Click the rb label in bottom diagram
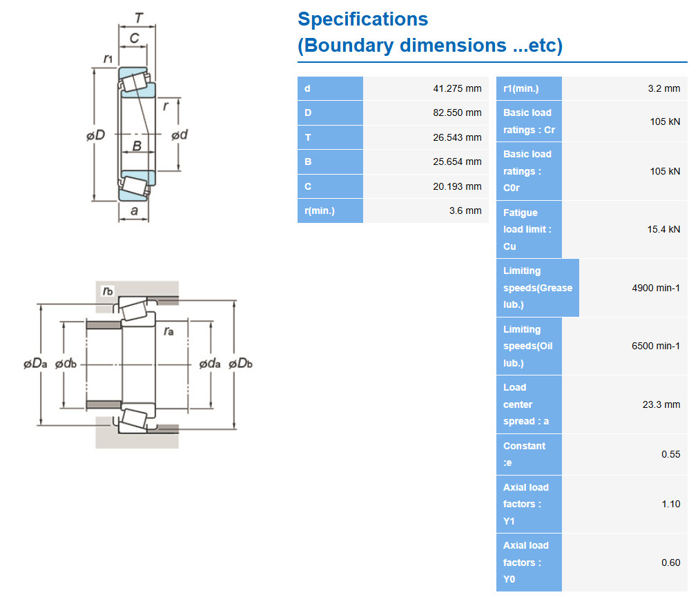 pos(108,291)
